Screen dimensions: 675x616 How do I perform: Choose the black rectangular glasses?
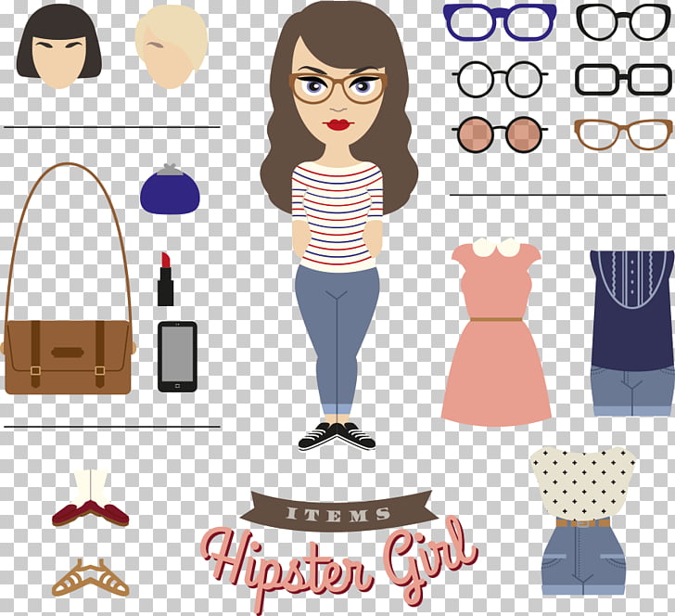coord(623,80)
